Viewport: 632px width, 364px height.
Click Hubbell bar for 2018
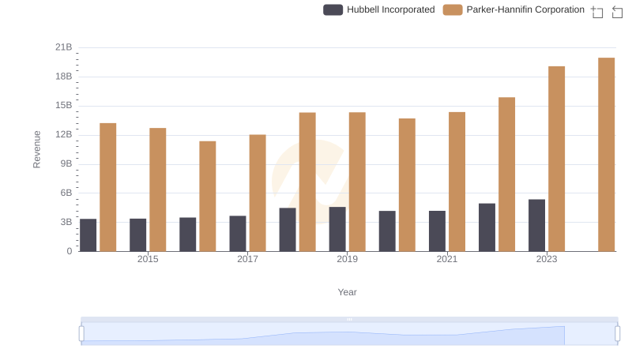(288, 230)
